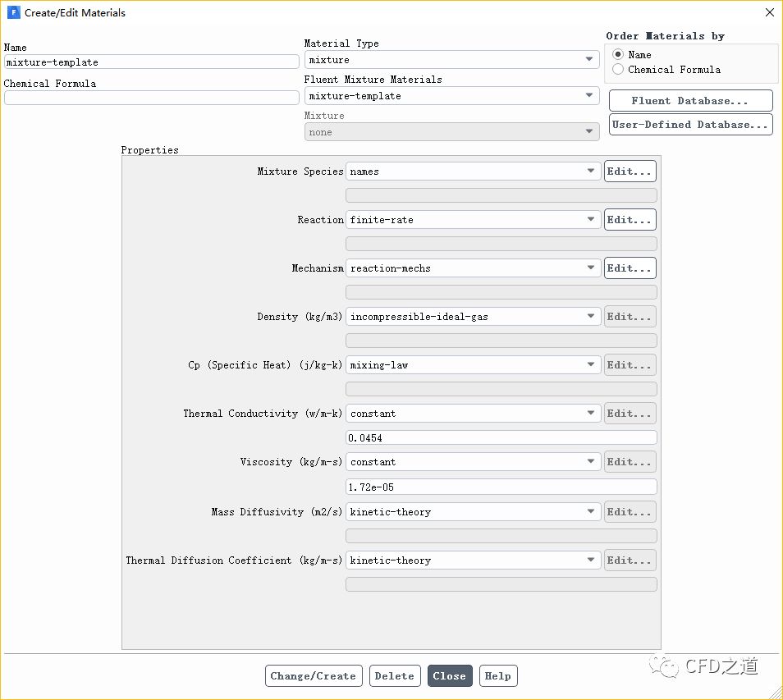Open Help for materials dialog
The height and width of the screenshot is (700, 783).
tap(497, 676)
